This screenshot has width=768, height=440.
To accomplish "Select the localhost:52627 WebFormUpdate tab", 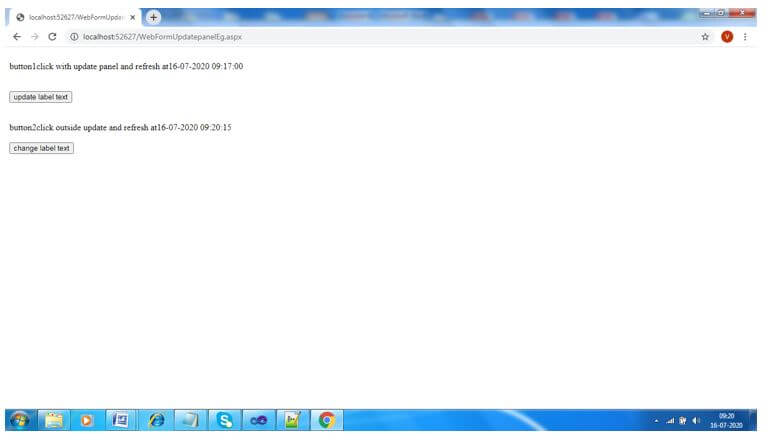I will (73, 17).
